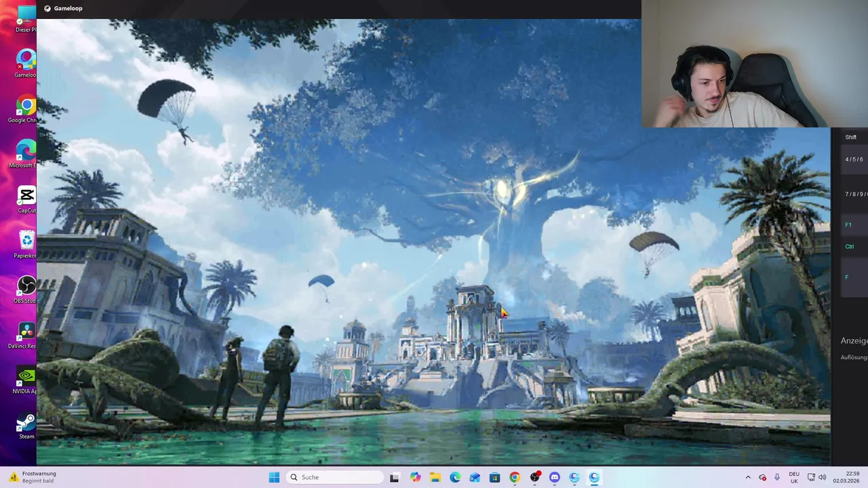Open Outlook from the taskbar
This screenshot has height=488, width=868.
point(475,477)
